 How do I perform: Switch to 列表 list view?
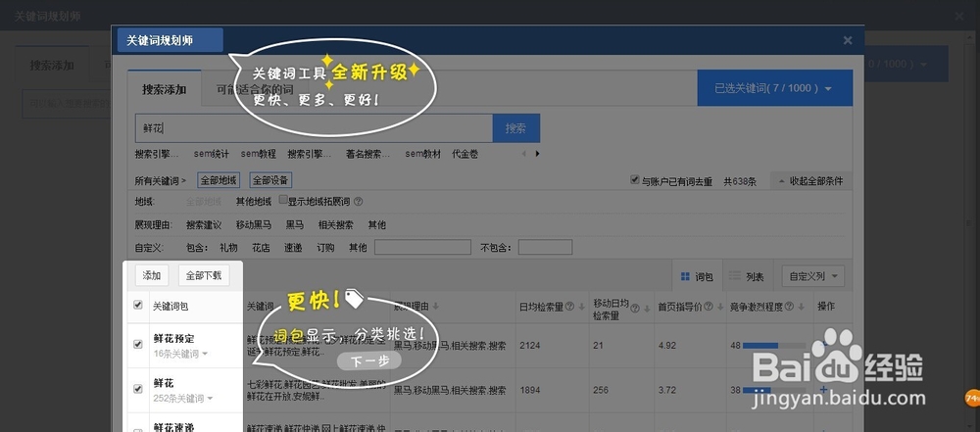pos(747,276)
